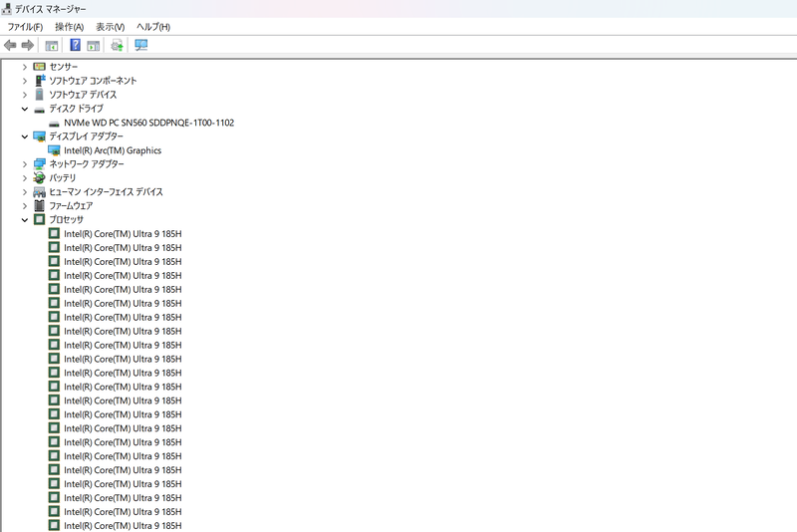The height and width of the screenshot is (532, 797).
Task: Select the ソフトウェア コンポーネント category icon
Action: click(x=40, y=81)
